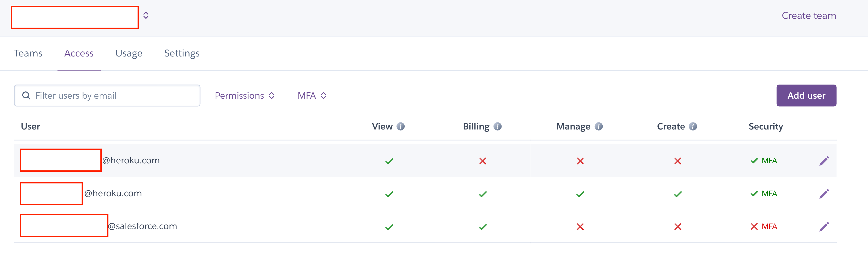The height and width of the screenshot is (265, 868).
Task: Go to the Settings tab
Action: pyautogui.click(x=182, y=53)
